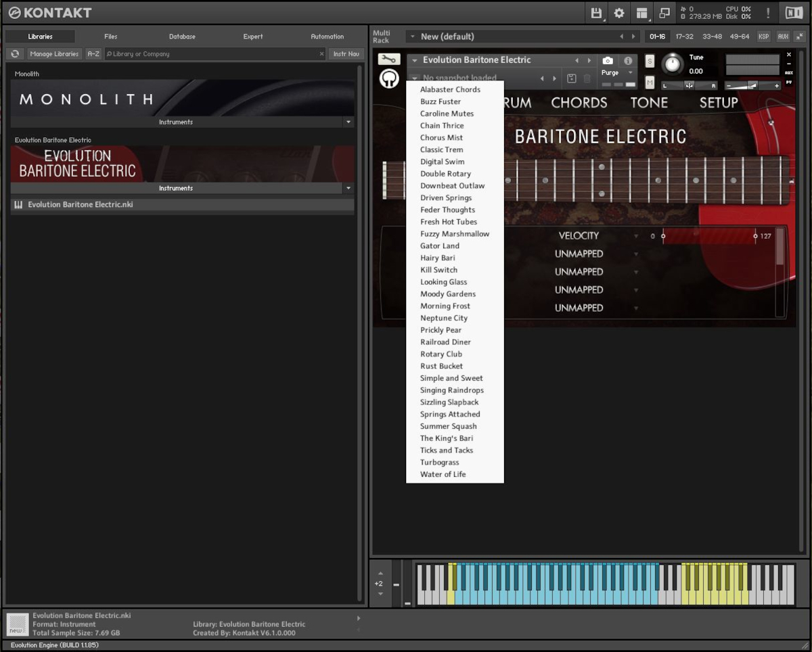812x652 pixels.
Task: Select Railroad Diner snapshot
Action: (445, 342)
